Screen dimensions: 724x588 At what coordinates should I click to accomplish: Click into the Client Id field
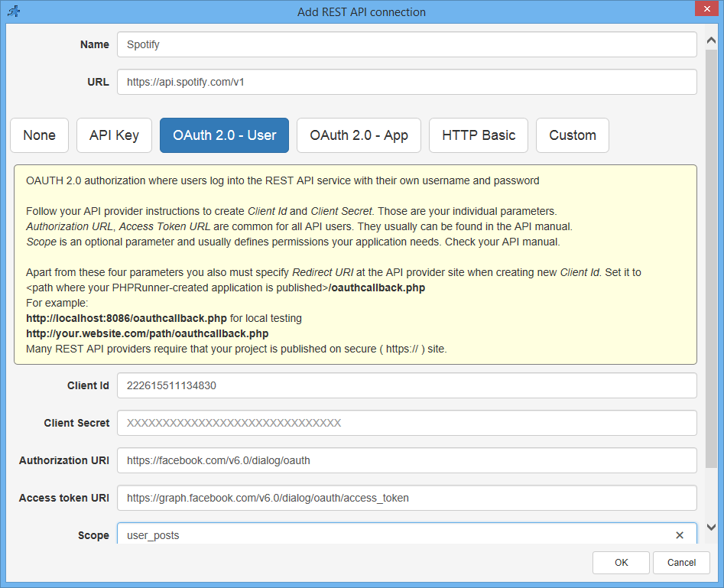pos(406,385)
